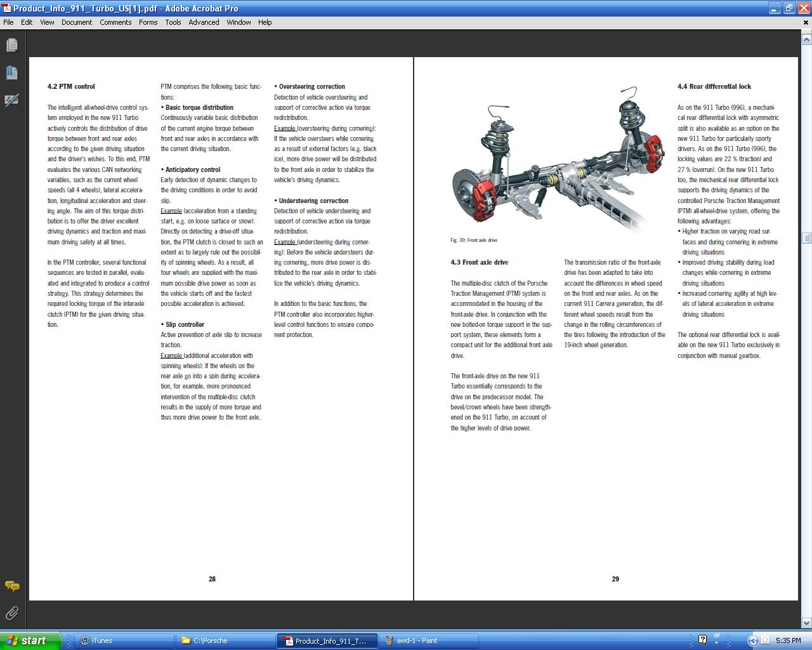Viewport: 812px width, 650px height.
Task: Select the Product_Info_911_T... taskbar button
Action: pyautogui.click(x=327, y=640)
